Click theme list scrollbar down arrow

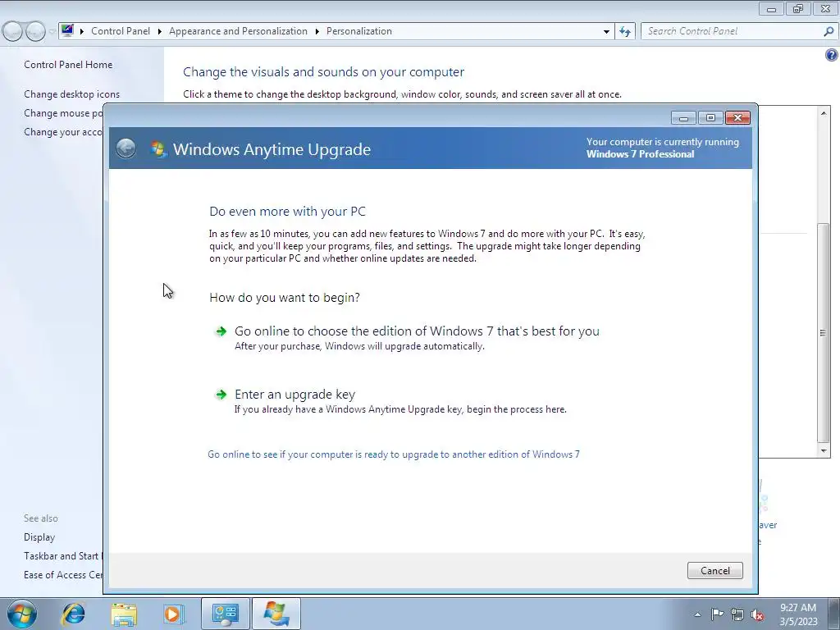tap(824, 451)
